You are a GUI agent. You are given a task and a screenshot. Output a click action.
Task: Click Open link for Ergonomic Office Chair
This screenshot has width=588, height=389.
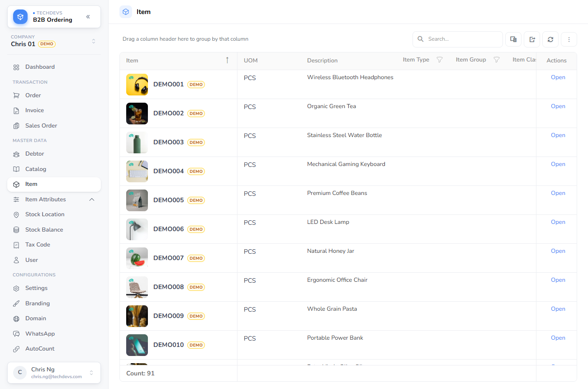coord(558,280)
